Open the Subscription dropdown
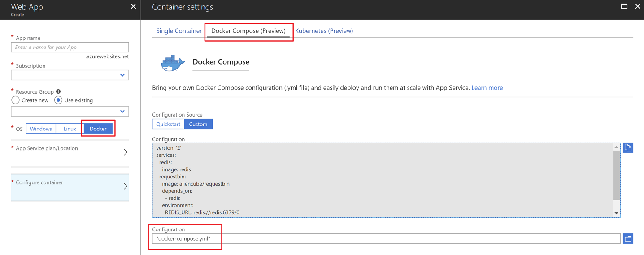 click(70, 75)
